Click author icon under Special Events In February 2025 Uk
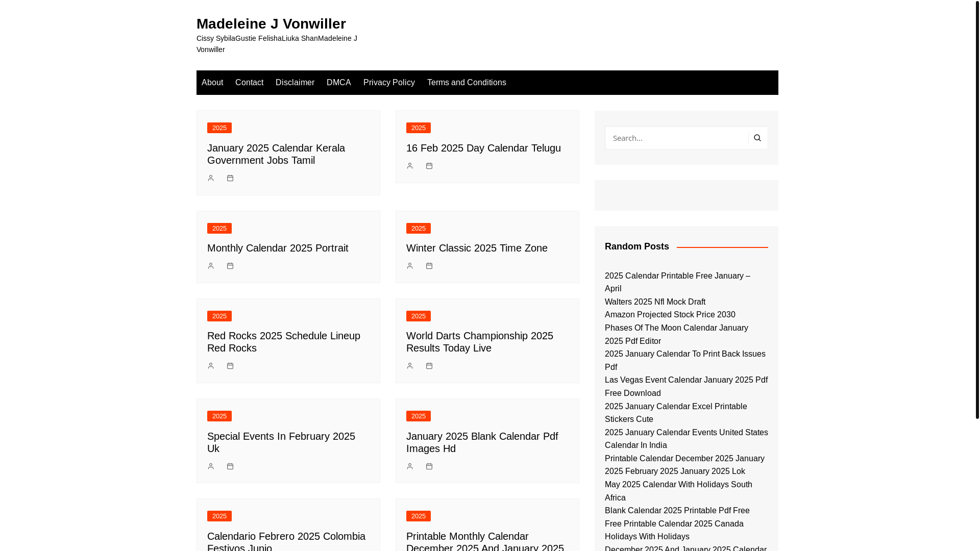Screen dimensions: 980x551 (x=211, y=466)
